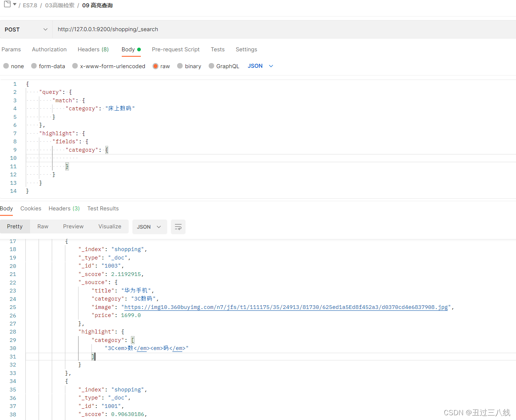Screen dimensions: 516x420
Task: Click the "category": "床上数码" line in request body
Action: point(100,108)
